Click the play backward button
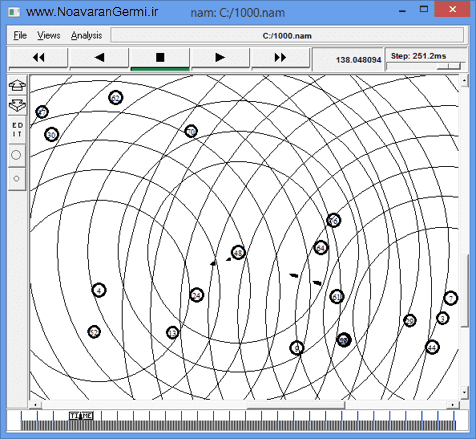This screenshot has width=476, height=439. [x=99, y=58]
